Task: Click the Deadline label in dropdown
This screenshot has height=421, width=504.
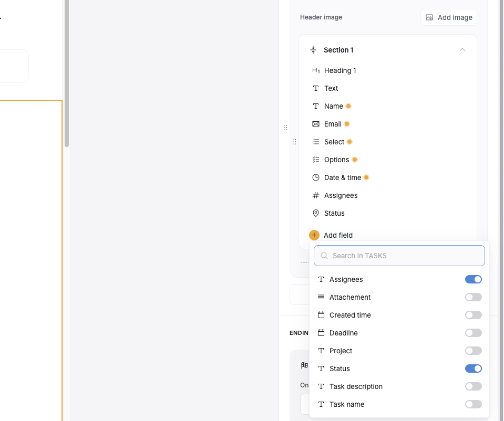Action: coord(343,333)
